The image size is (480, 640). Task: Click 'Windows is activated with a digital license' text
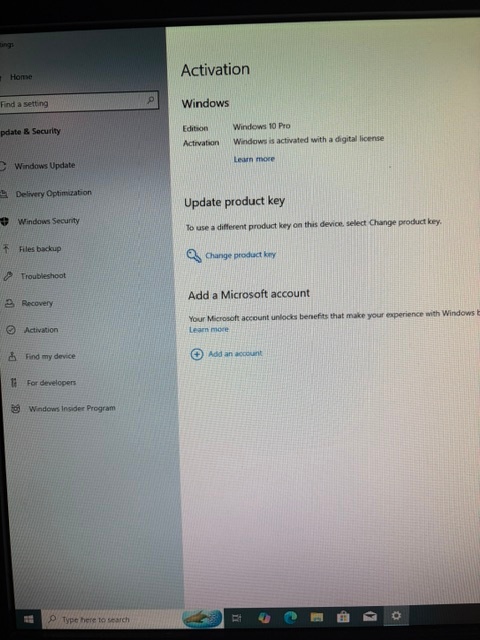pyautogui.click(x=309, y=140)
